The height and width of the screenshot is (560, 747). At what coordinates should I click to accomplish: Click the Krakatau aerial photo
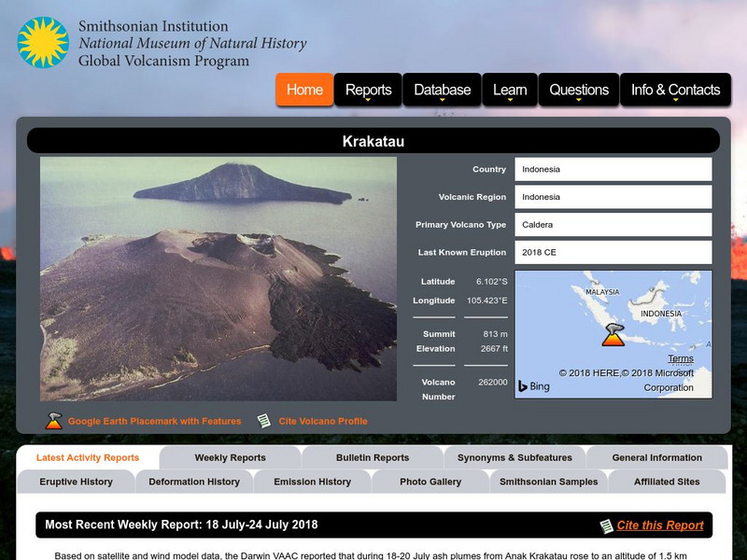(x=218, y=279)
